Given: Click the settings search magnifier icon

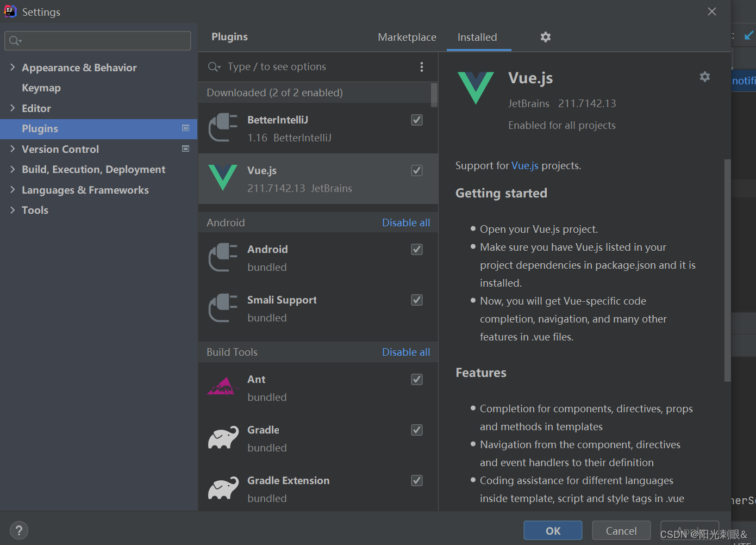Looking at the screenshot, I should click(15, 41).
